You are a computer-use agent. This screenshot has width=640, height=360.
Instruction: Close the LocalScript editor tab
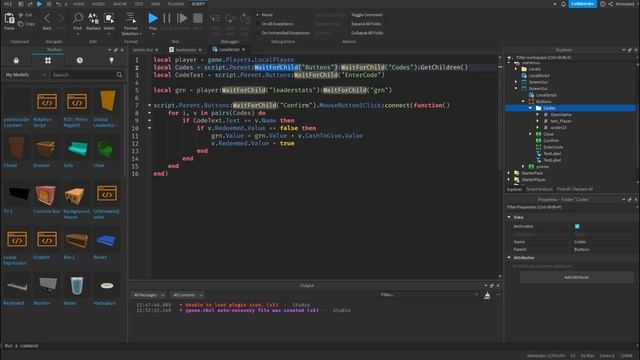point(244,50)
